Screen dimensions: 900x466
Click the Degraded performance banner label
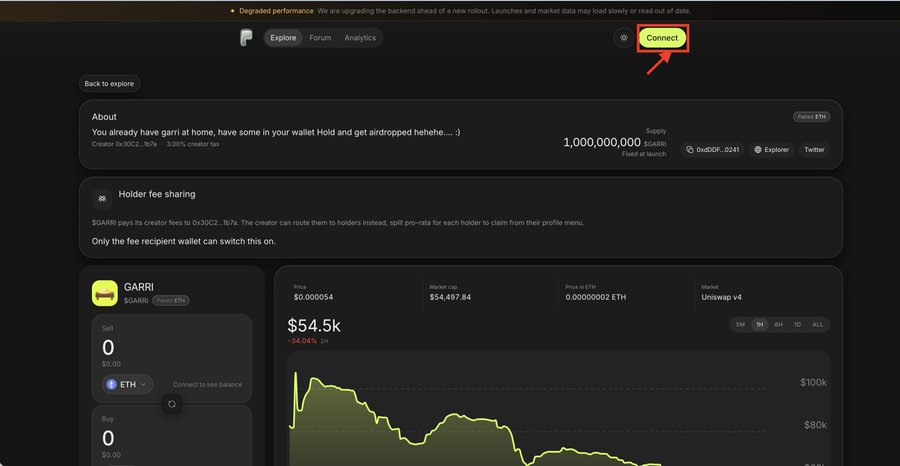(x=276, y=11)
